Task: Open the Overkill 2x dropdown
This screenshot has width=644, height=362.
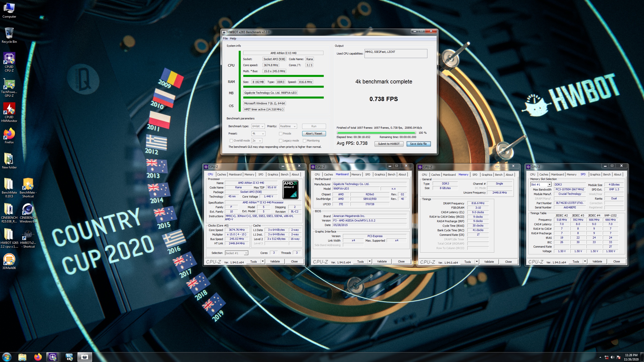Action: [257, 141]
